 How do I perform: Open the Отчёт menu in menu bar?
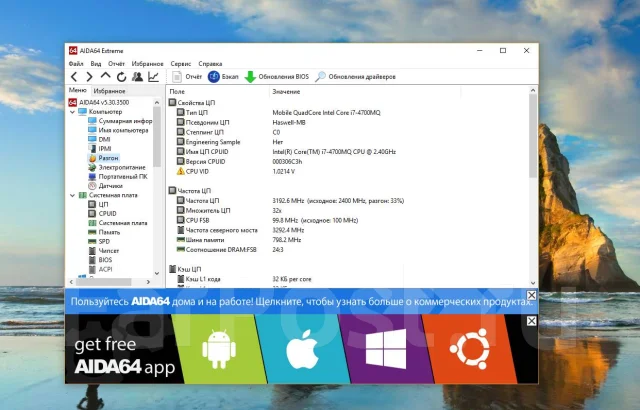click(x=116, y=64)
